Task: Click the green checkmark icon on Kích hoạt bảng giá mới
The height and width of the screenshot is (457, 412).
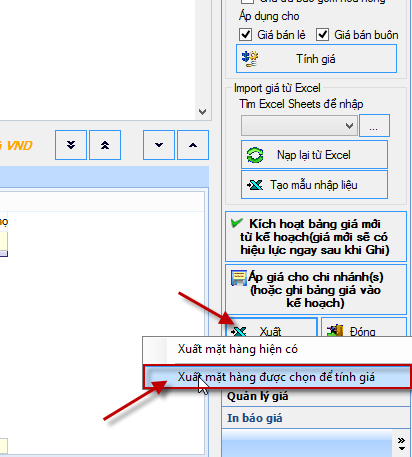Action: coord(236,223)
